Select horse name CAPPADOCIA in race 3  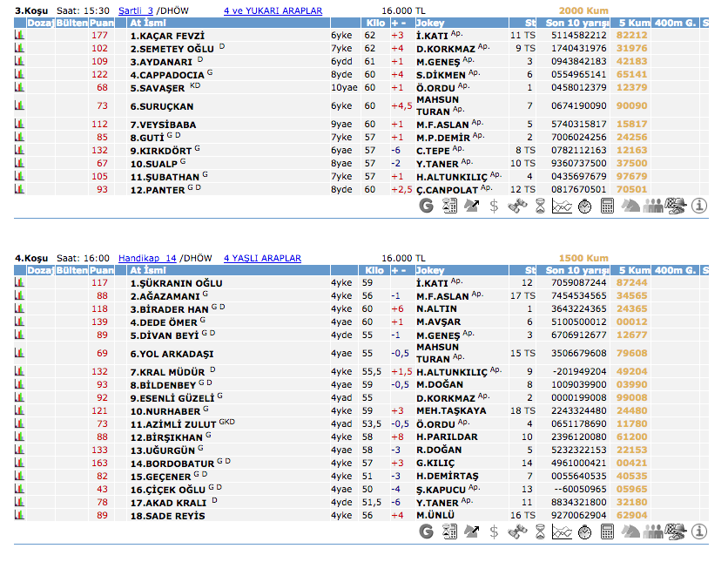click(x=165, y=75)
